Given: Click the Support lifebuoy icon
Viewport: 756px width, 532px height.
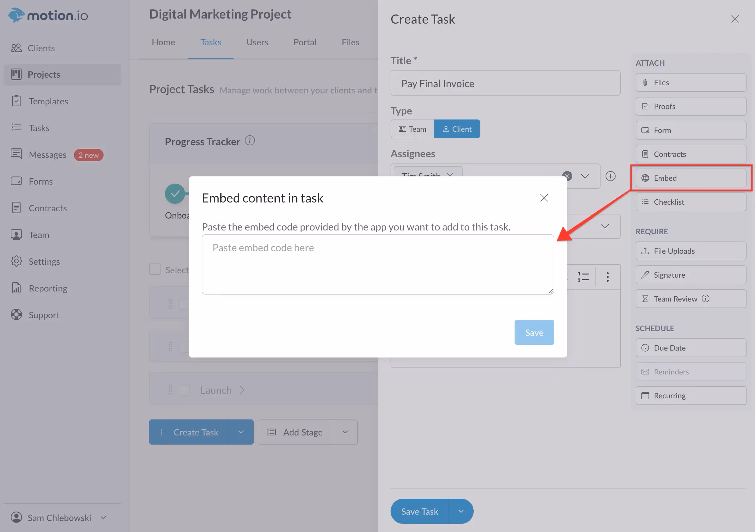Looking at the screenshot, I should [x=16, y=315].
